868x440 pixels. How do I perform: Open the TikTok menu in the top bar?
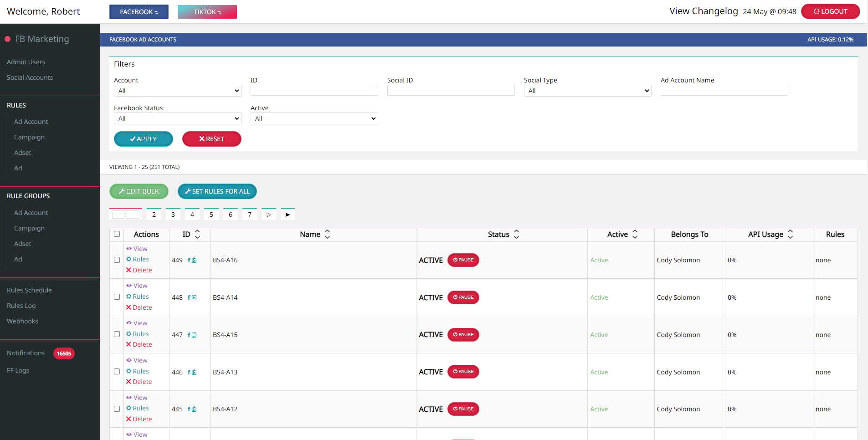pyautogui.click(x=207, y=12)
